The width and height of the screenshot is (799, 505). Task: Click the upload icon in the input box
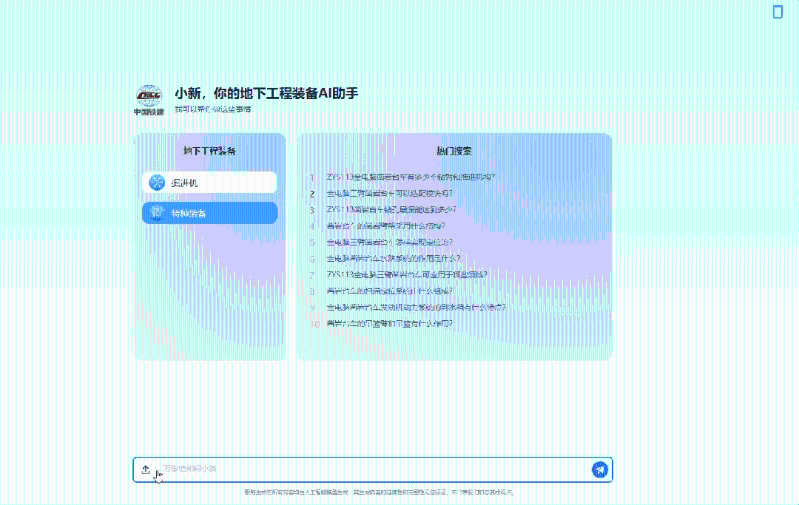point(146,469)
